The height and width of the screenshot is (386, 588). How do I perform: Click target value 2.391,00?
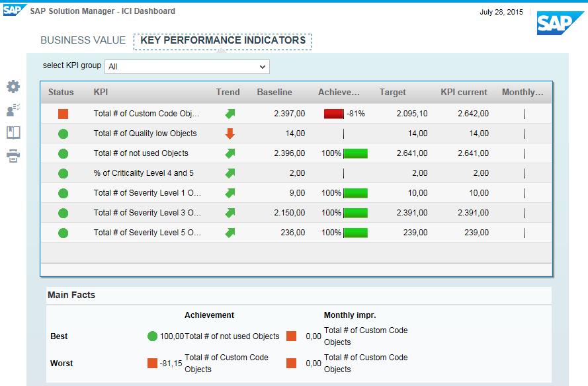coord(412,213)
